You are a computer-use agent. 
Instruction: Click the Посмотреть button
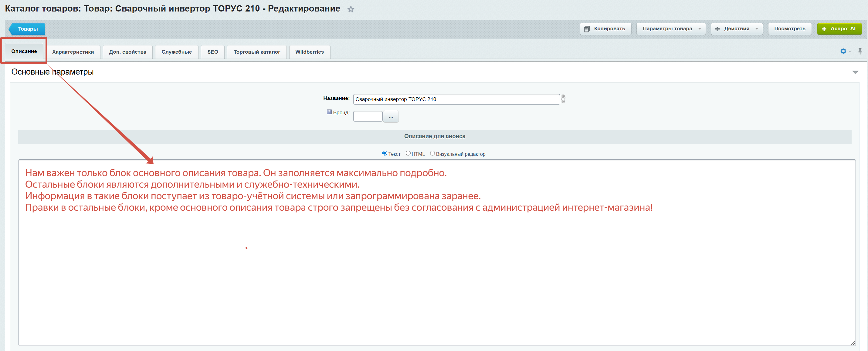pos(789,29)
